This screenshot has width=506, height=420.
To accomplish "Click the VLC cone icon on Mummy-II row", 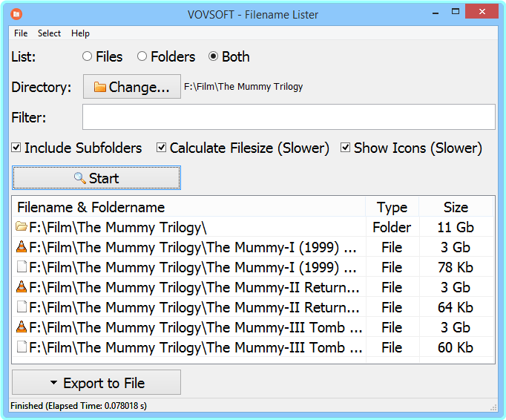I will click(22, 288).
